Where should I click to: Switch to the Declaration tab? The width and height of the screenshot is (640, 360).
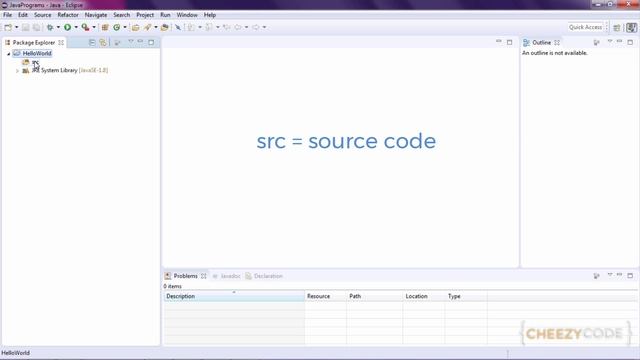pyautogui.click(x=264, y=276)
